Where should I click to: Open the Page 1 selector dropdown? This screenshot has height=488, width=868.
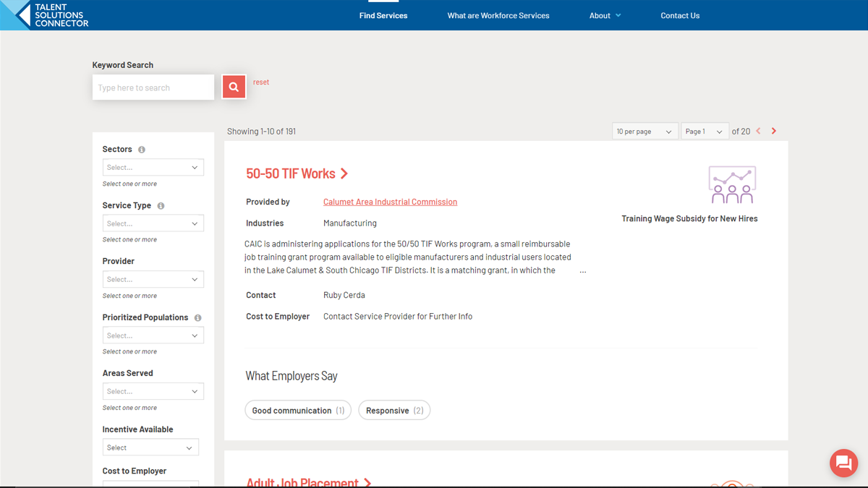point(705,132)
